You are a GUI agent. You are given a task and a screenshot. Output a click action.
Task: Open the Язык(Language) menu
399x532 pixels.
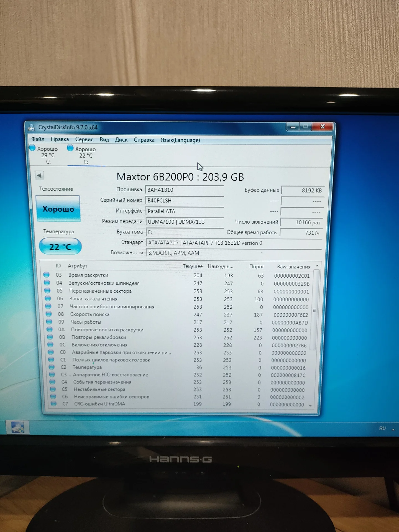(x=180, y=140)
